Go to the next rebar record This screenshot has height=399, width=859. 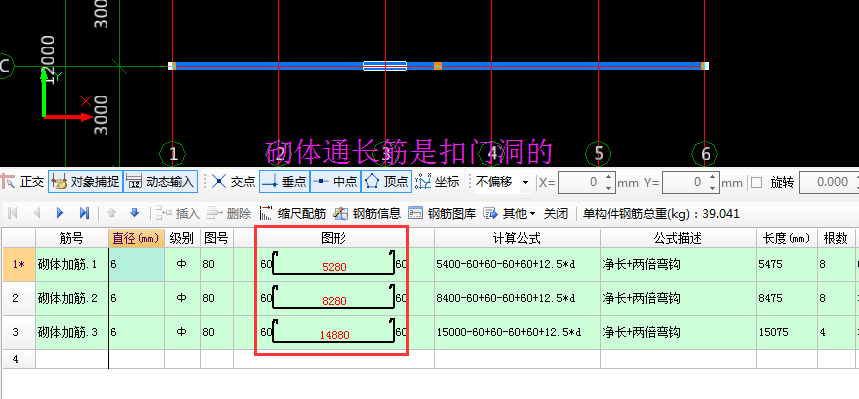coord(60,213)
